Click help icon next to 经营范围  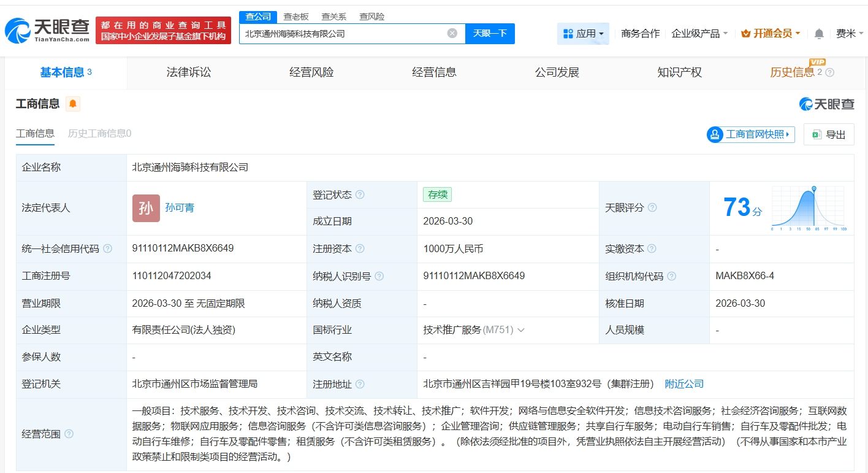pyautogui.click(x=69, y=434)
